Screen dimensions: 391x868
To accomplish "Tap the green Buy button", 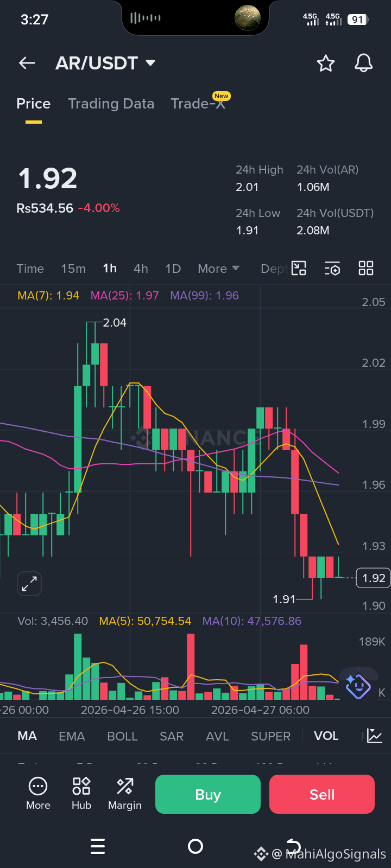I will pyautogui.click(x=208, y=794).
